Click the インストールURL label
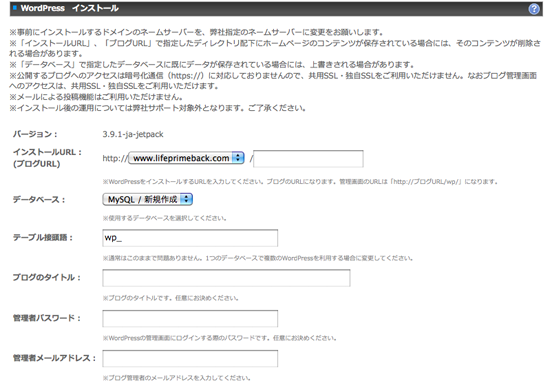The width and height of the screenshot is (550, 392). pyautogui.click(x=47, y=152)
